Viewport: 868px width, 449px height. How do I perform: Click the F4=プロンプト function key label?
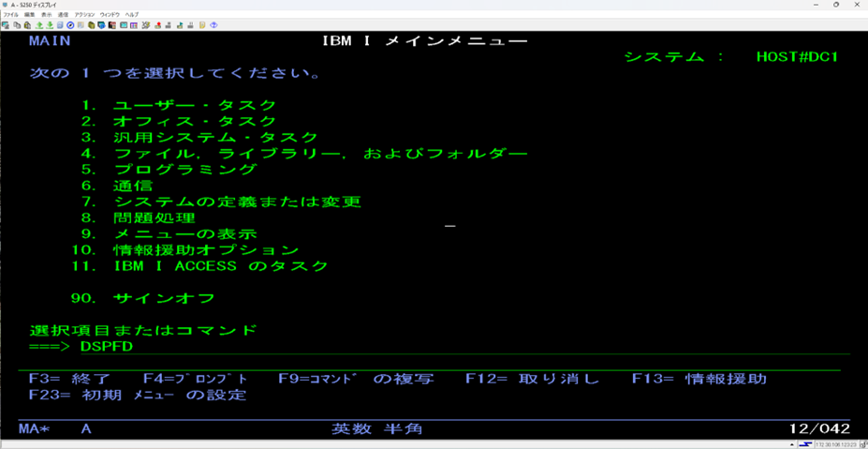(196, 379)
